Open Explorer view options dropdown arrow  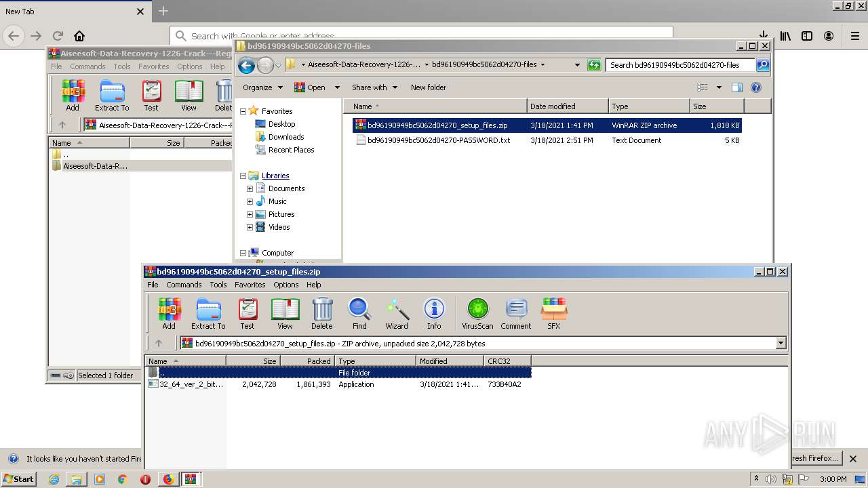tap(719, 87)
